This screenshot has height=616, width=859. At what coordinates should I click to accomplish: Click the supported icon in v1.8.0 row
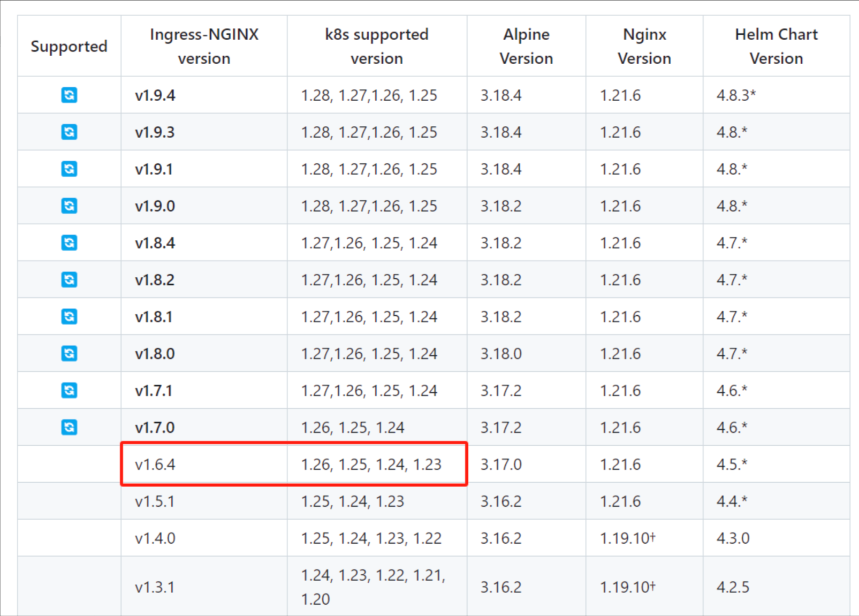pos(69,354)
